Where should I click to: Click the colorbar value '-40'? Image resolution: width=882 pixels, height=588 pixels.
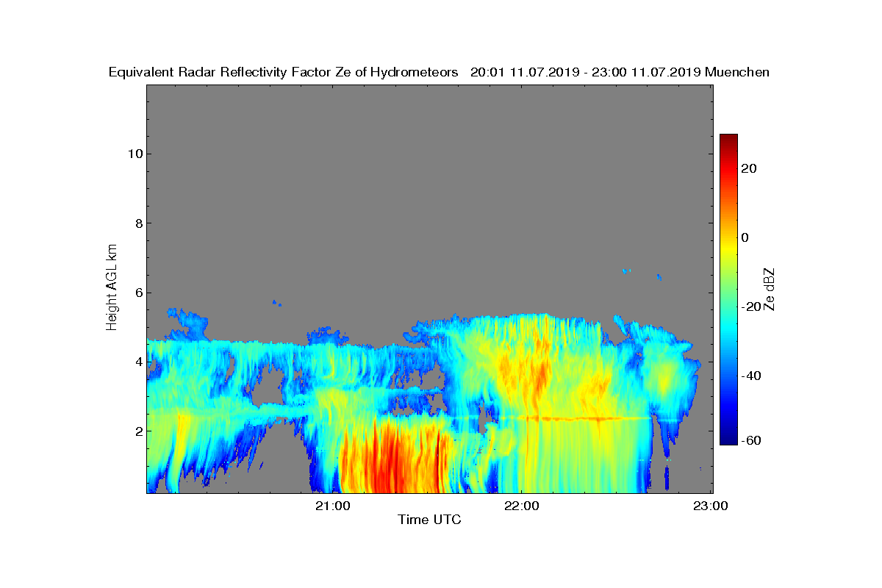pyautogui.click(x=750, y=376)
